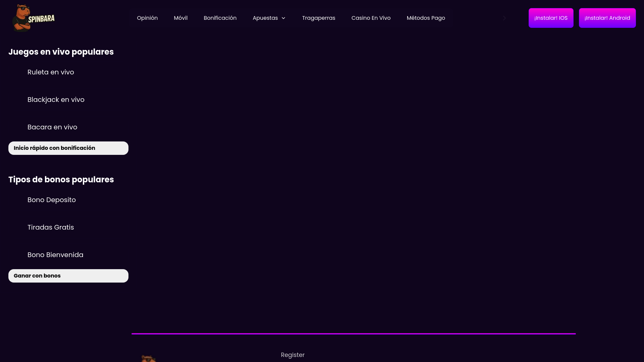644x362 pixels.
Task: Open the Blackjack en vivo link
Action: pyautogui.click(x=56, y=100)
